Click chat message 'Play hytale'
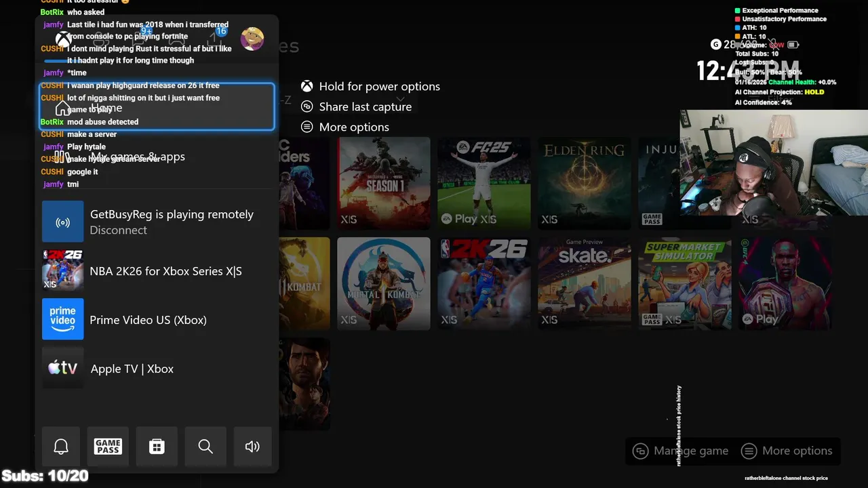 point(86,147)
